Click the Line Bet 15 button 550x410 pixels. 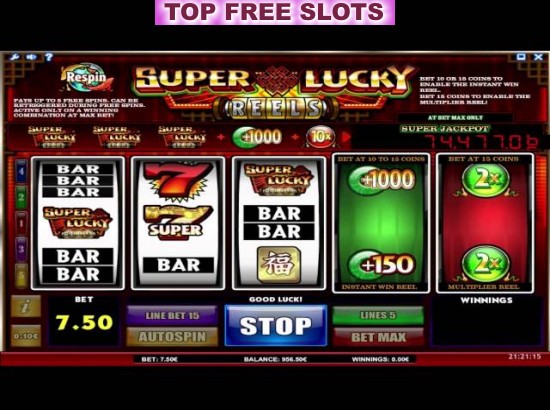[172, 315]
